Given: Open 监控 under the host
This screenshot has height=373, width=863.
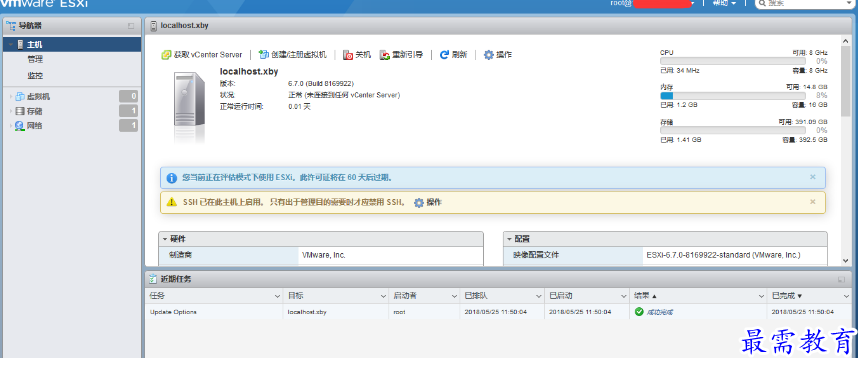Looking at the screenshot, I should (x=35, y=75).
